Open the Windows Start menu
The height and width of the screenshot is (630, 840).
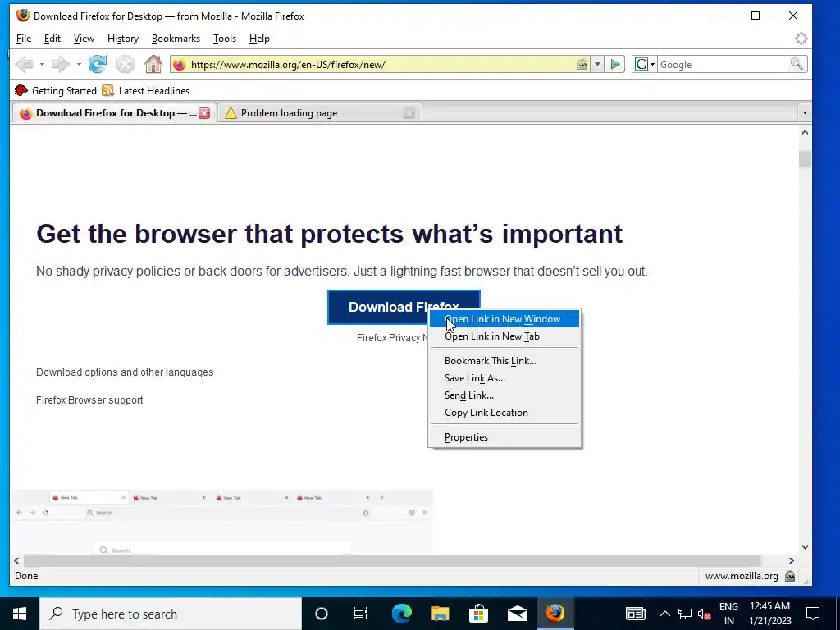20,614
